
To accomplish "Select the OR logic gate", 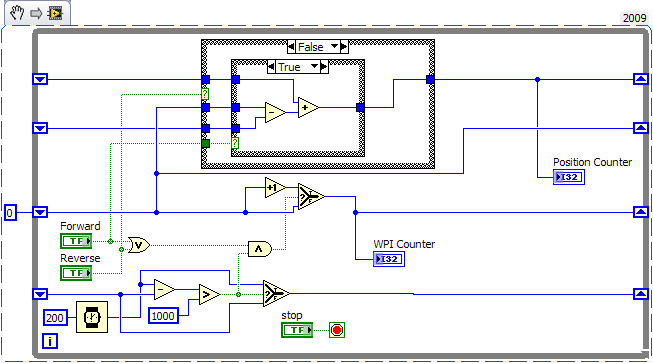I will tap(139, 245).
